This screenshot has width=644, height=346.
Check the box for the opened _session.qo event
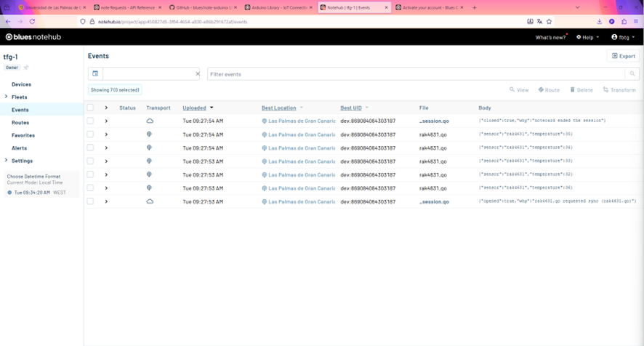coord(90,201)
